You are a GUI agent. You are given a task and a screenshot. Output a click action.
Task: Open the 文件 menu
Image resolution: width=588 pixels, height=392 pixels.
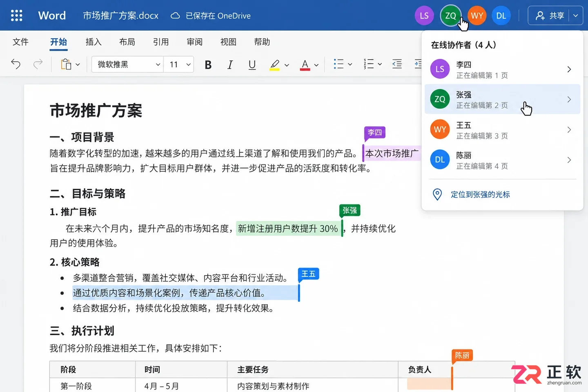pos(20,42)
